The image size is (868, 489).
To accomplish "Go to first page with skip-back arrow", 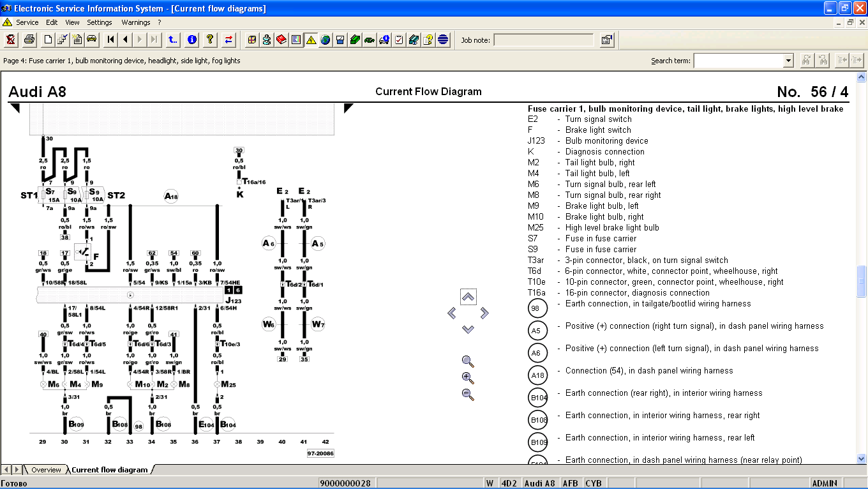I will tap(111, 40).
